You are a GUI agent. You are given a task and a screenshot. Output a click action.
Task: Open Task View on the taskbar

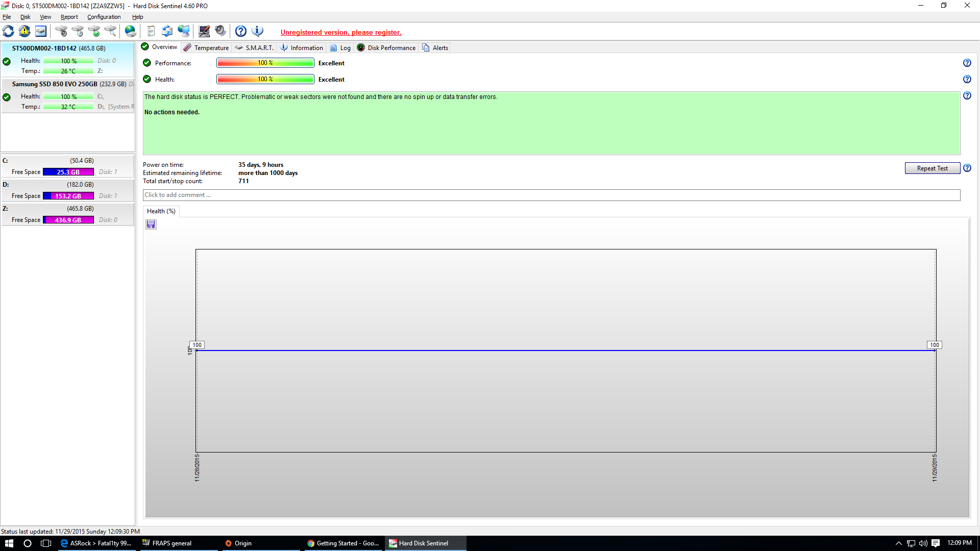[x=46, y=543]
